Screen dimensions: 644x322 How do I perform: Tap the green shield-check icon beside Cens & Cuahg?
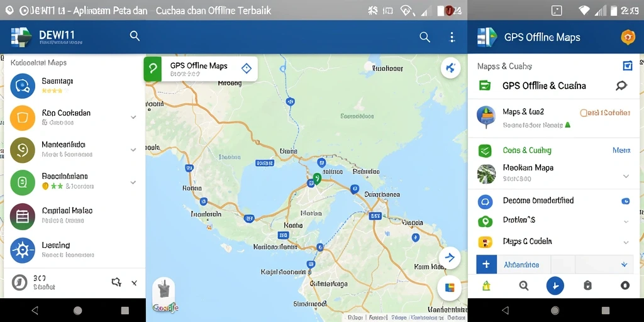click(x=485, y=151)
